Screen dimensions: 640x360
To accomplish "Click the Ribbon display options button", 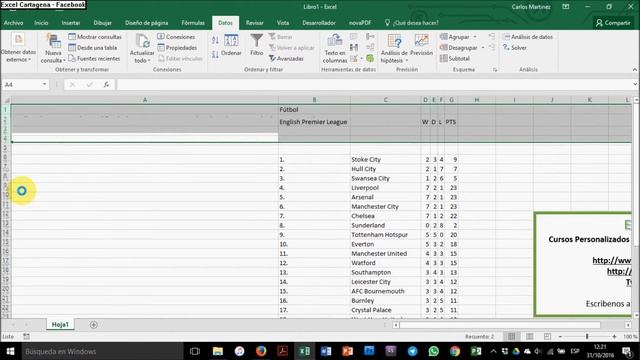I will click(566, 7).
